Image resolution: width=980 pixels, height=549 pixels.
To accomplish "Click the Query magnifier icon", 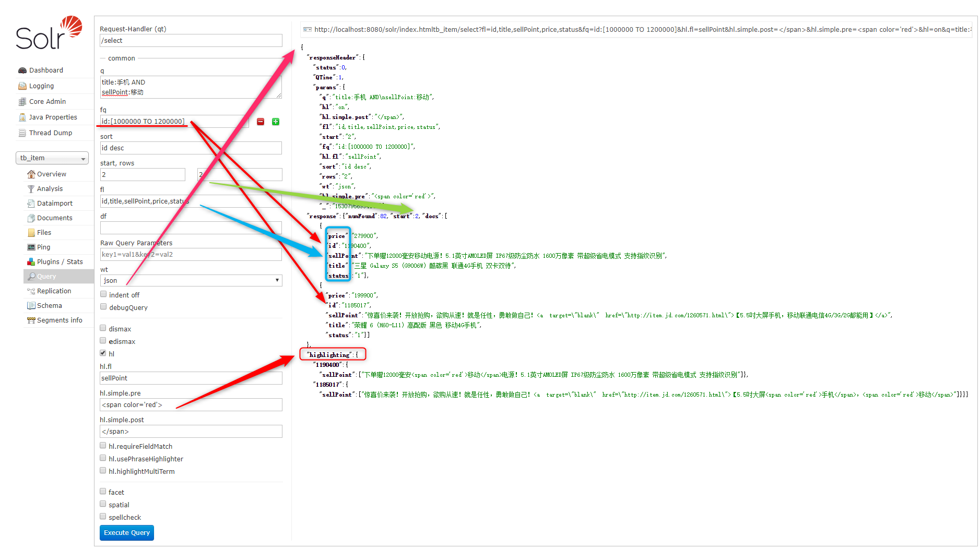I will pos(31,277).
